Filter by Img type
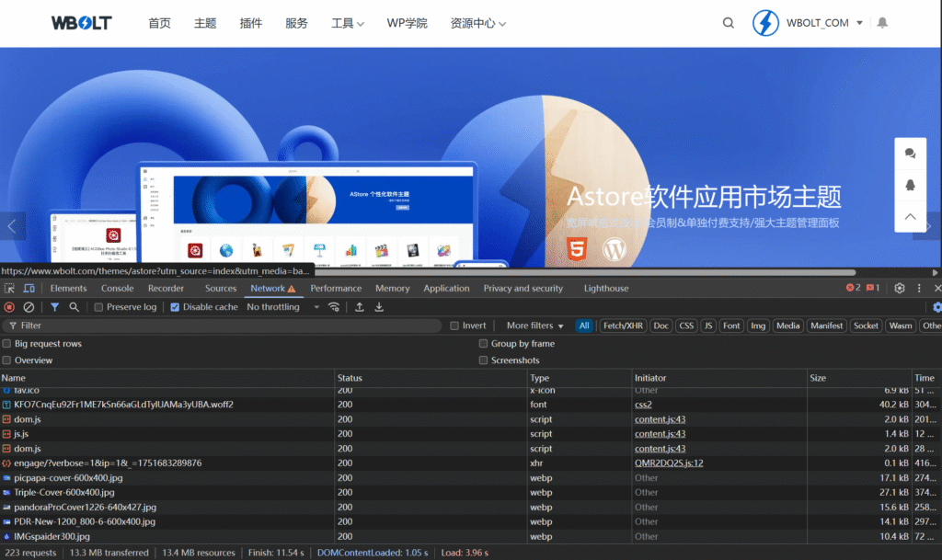This screenshot has height=560, width=942. (x=758, y=326)
